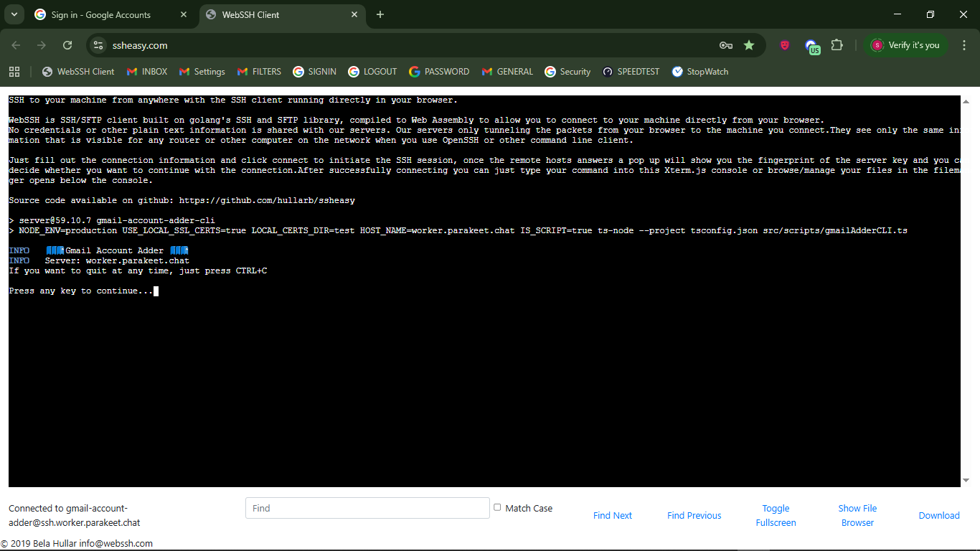Click the site information icon beside URL
The width and height of the screenshot is (980, 551).
pos(99,45)
